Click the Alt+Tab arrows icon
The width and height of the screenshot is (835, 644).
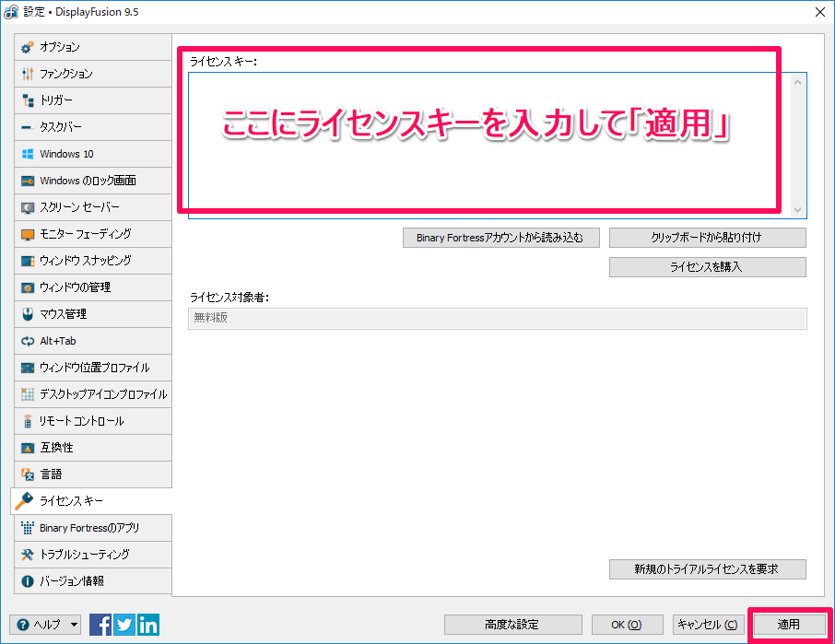28,341
